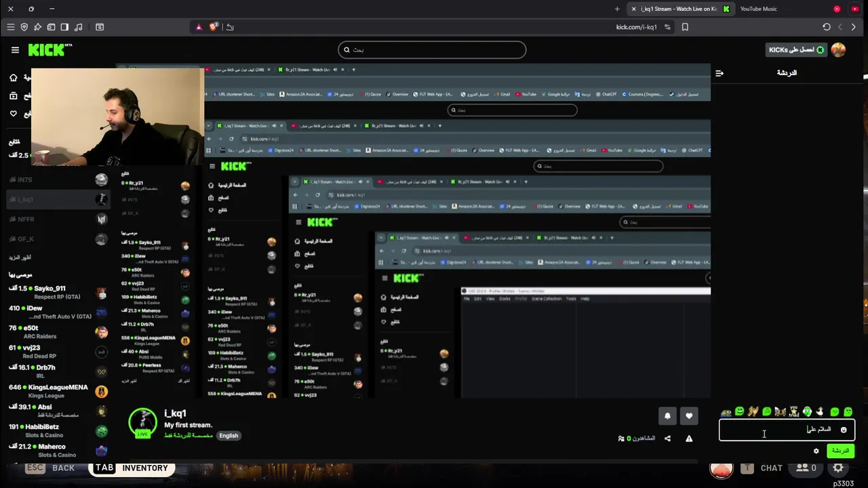868x488 pixels.
Task: Report stream with warning icon
Action: [689, 439]
